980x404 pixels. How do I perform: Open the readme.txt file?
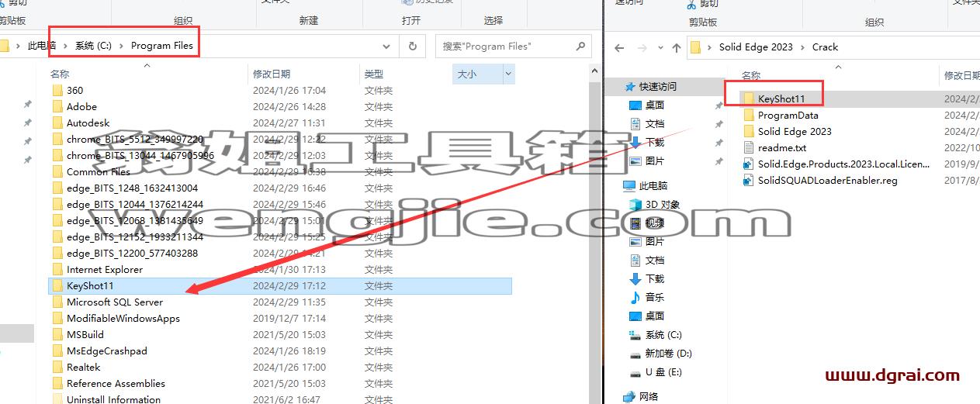click(774, 148)
